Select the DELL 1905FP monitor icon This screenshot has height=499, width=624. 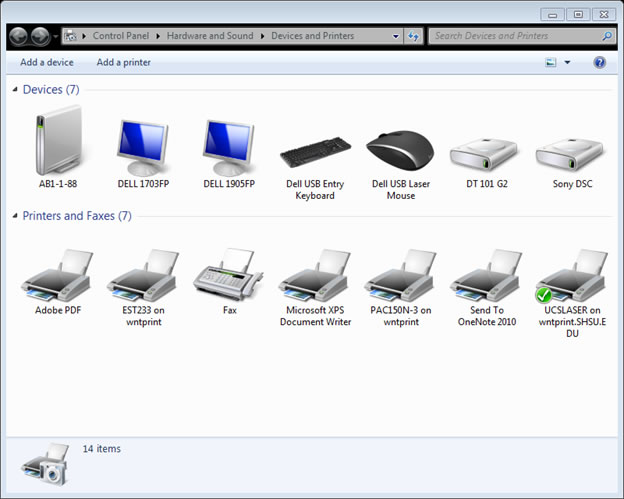coord(229,148)
